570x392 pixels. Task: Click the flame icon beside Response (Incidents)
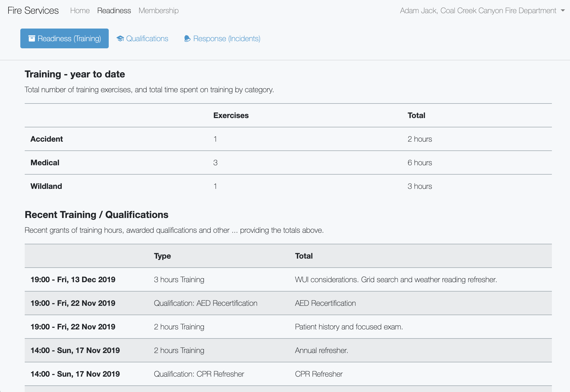click(x=187, y=39)
